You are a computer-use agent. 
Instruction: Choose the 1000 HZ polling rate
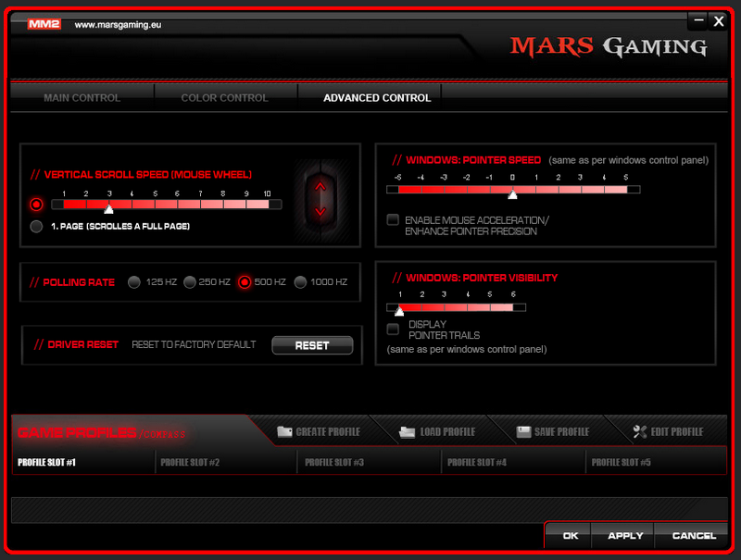click(300, 282)
